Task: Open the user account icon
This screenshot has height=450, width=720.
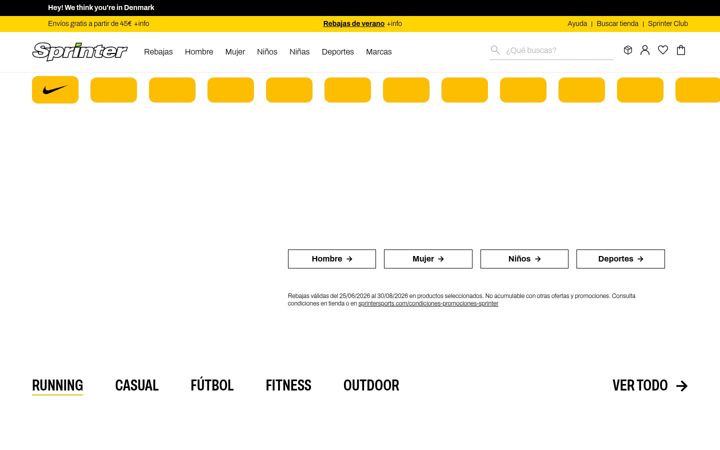Action: pyautogui.click(x=645, y=50)
